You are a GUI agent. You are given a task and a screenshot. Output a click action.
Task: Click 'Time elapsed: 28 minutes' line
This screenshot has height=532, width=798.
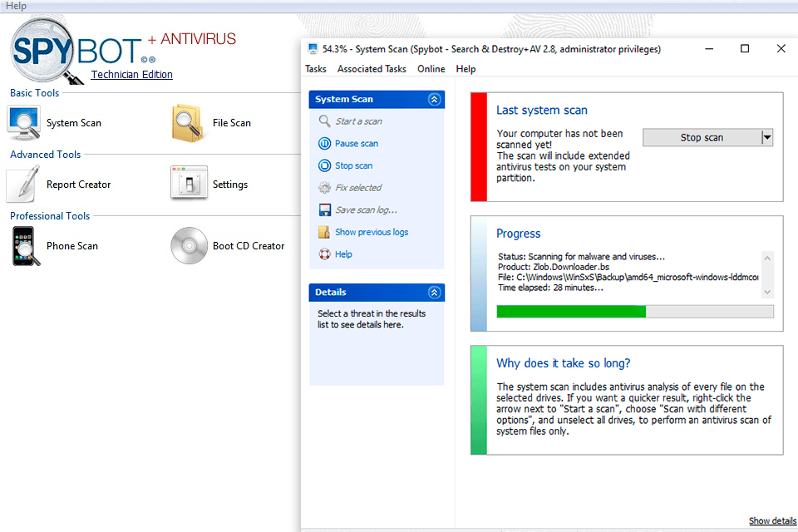tap(550, 288)
